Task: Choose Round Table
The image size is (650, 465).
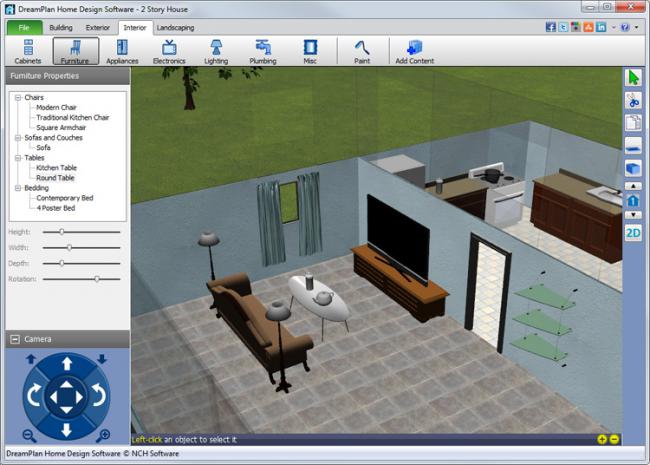Action: coord(55,178)
